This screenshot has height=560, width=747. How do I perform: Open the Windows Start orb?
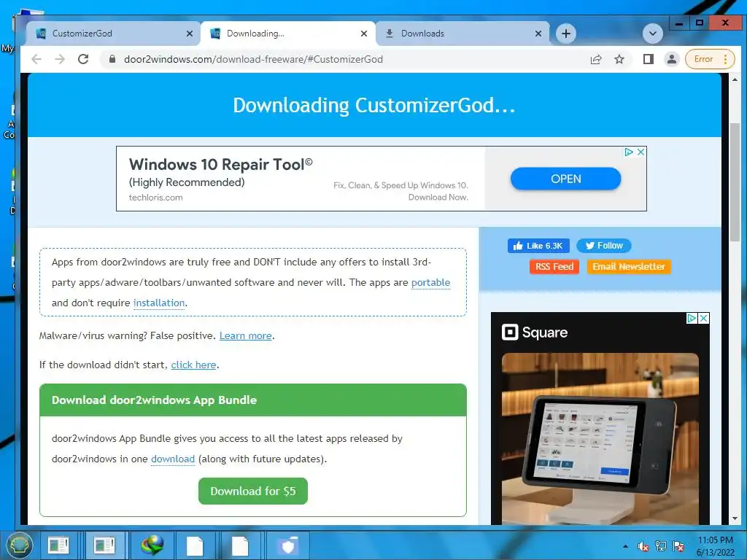pos(19,545)
